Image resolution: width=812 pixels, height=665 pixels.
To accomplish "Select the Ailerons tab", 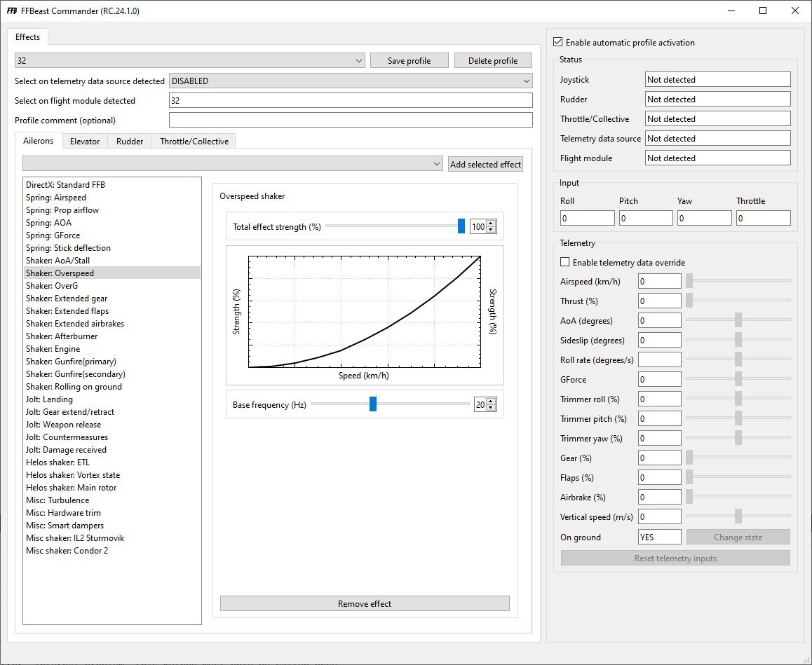I will coord(39,141).
